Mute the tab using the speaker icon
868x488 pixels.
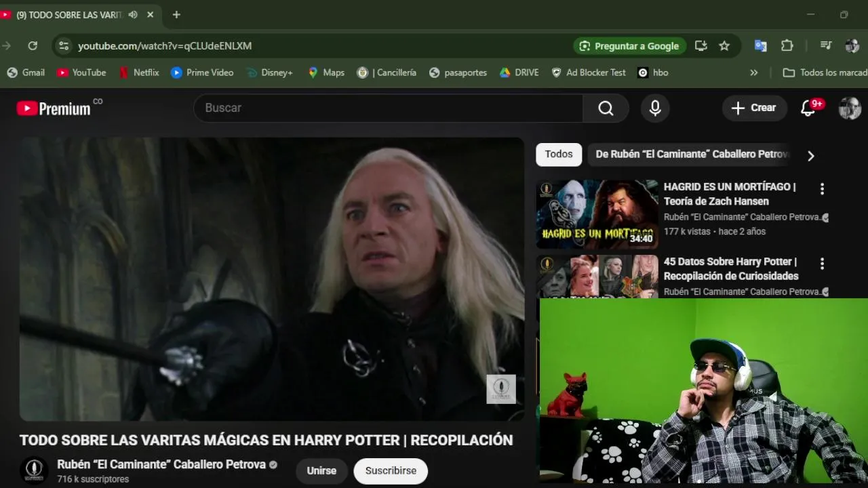[x=133, y=15]
